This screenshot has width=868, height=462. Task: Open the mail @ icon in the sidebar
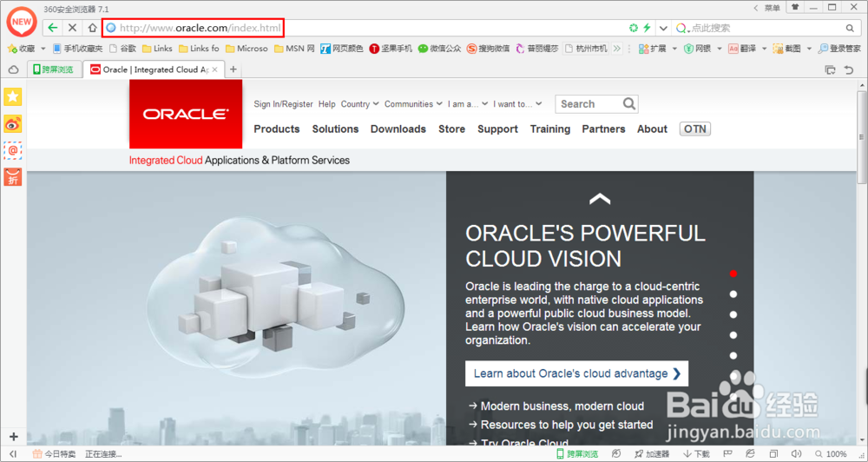pos(13,150)
